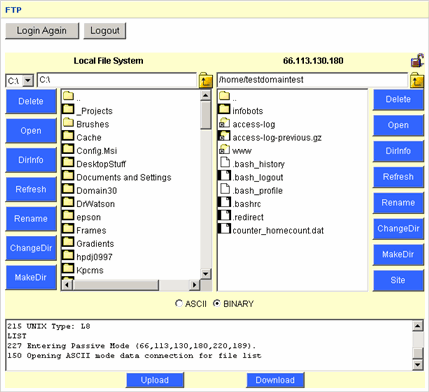Select the .redirect file icon
Viewport: 429px width, 392px height.
[224, 216]
